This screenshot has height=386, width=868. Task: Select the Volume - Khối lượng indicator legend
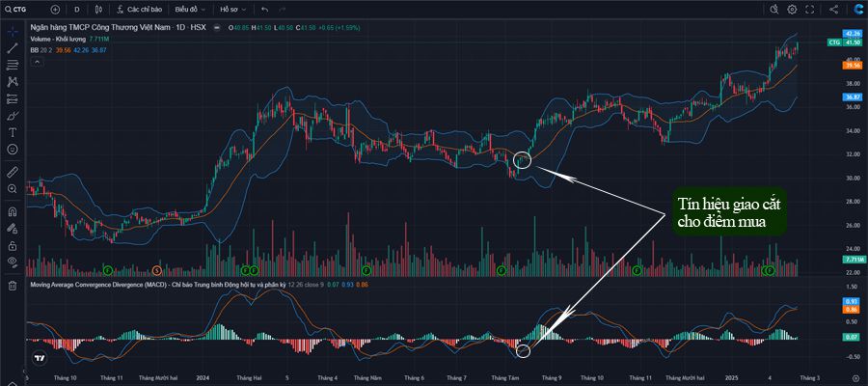59,39
